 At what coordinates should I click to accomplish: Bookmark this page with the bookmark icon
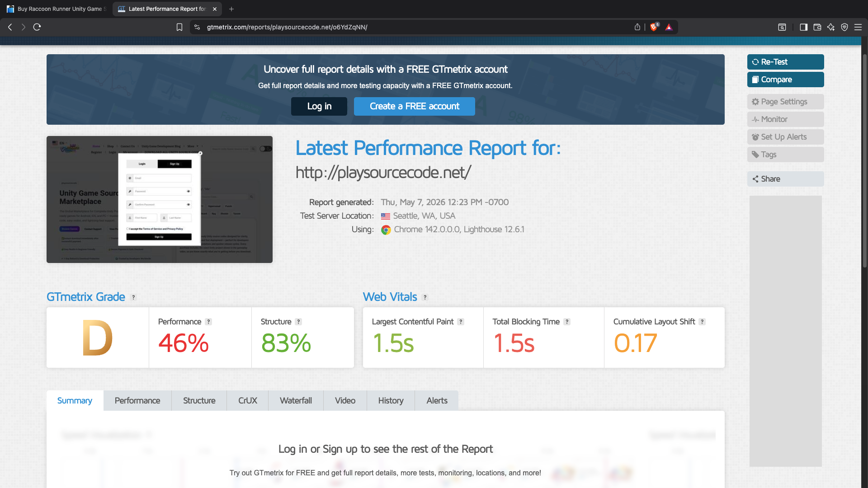coord(179,27)
